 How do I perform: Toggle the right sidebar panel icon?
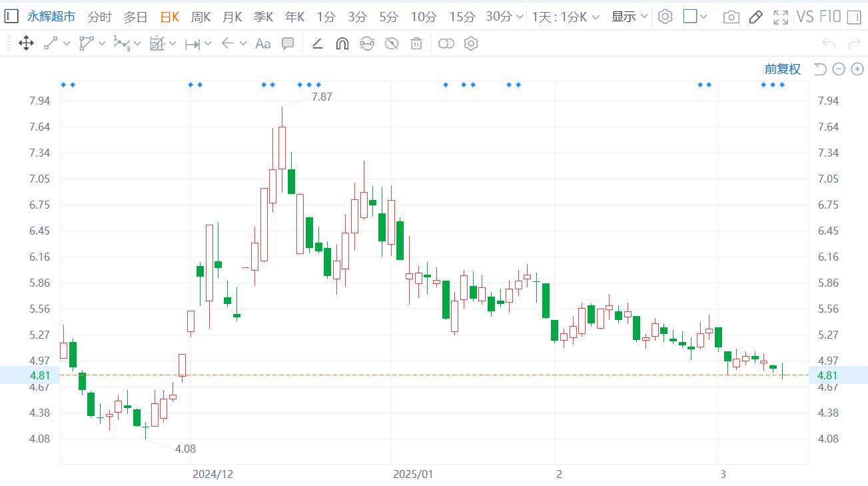click(x=853, y=17)
